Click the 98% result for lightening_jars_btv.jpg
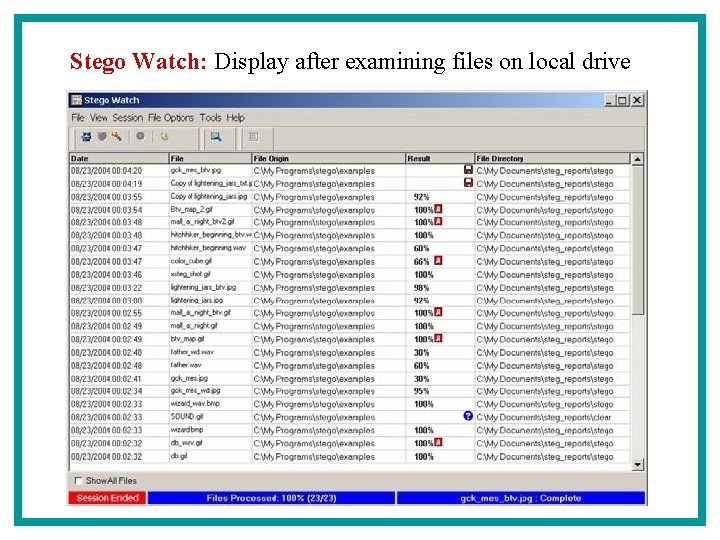720x540 pixels. click(422, 288)
